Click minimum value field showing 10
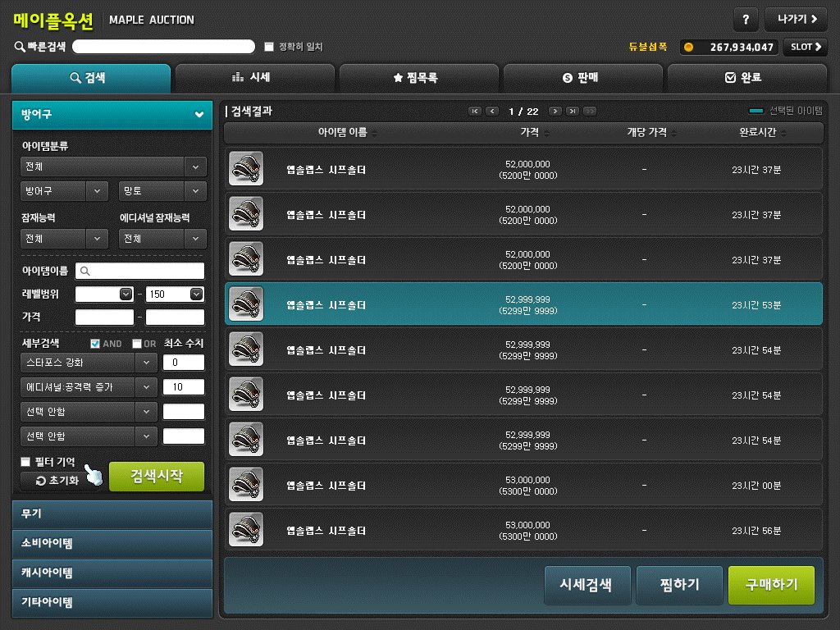Image resolution: width=840 pixels, height=630 pixels. tap(184, 387)
